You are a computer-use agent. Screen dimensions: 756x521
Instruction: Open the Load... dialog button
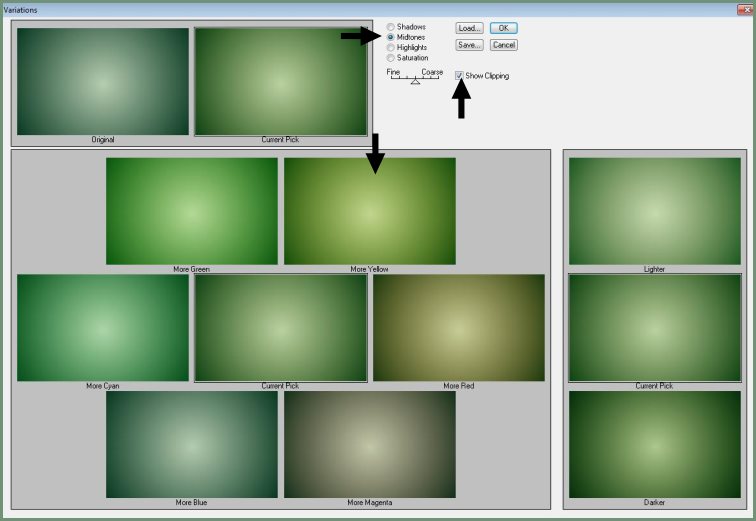(x=469, y=28)
